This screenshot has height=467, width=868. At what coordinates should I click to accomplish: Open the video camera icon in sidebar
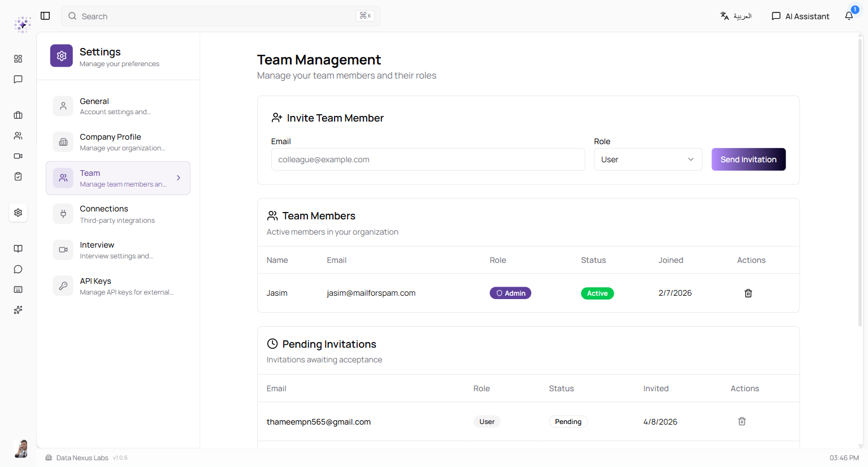(18, 156)
